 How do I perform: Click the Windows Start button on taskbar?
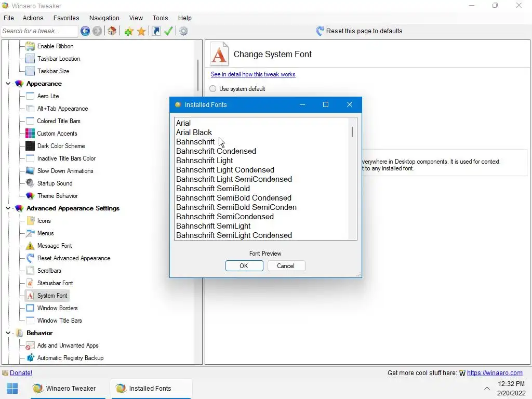pos(12,389)
